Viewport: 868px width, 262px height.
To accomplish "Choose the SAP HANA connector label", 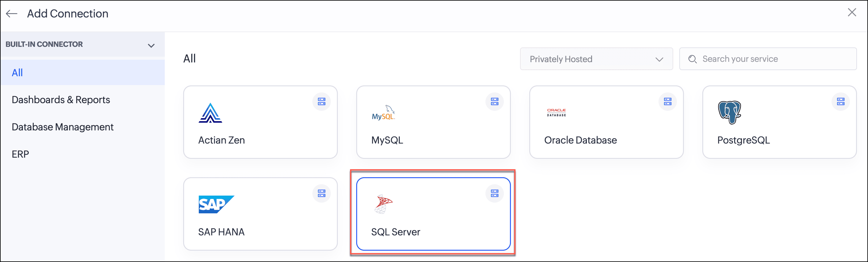I will pyautogui.click(x=221, y=232).
